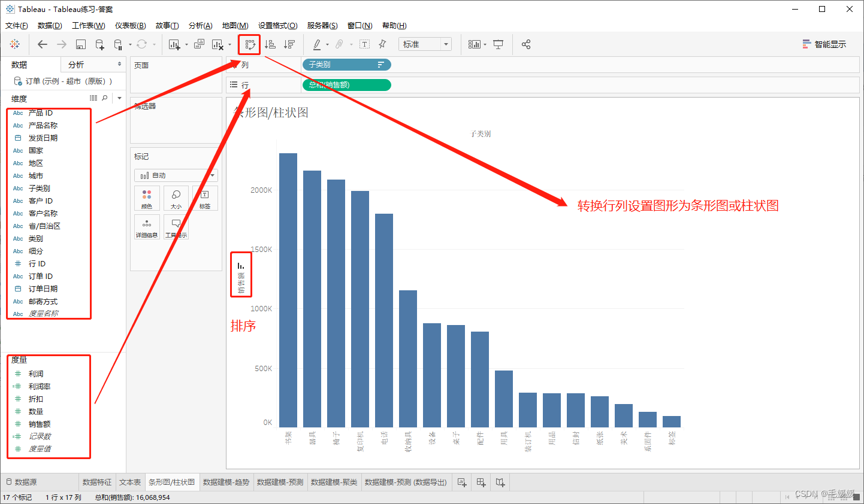Screen dimensions: 864x504
Task: Click the 销售额 axis sort icon
Action: (241, 266)
